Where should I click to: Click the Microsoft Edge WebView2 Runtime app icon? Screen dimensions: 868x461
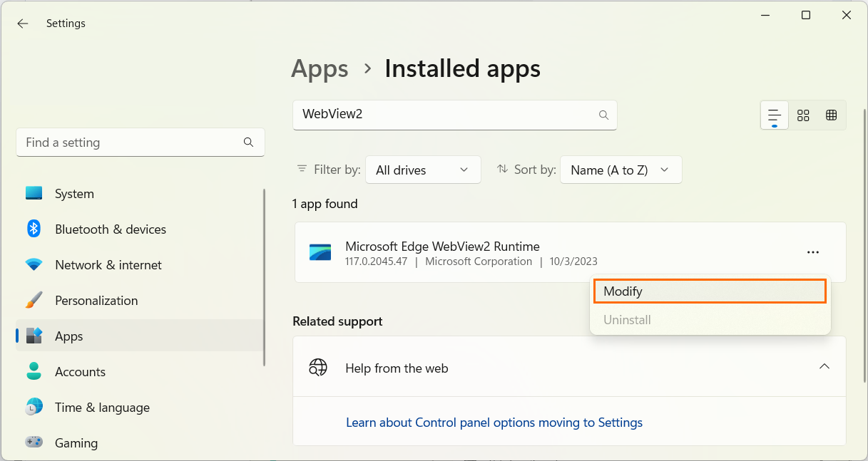[320, 253]
